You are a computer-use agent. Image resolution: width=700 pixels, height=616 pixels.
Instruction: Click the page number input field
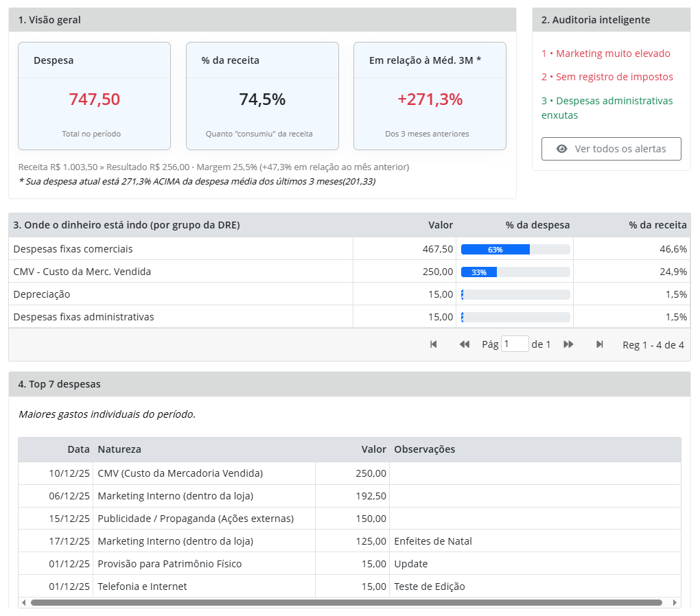coord(515,344)
